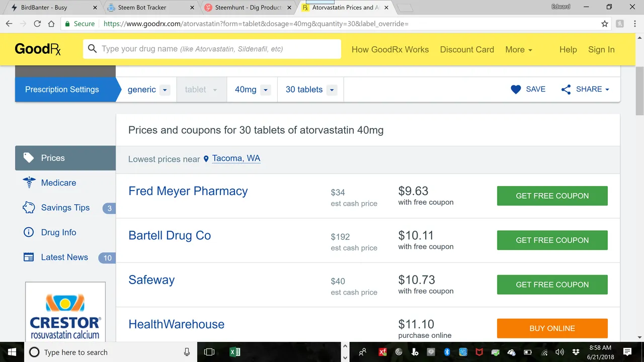This screenshot has height=362, width=644.
Task: Click in the drug name search field
Action: (x=212, y=49)
